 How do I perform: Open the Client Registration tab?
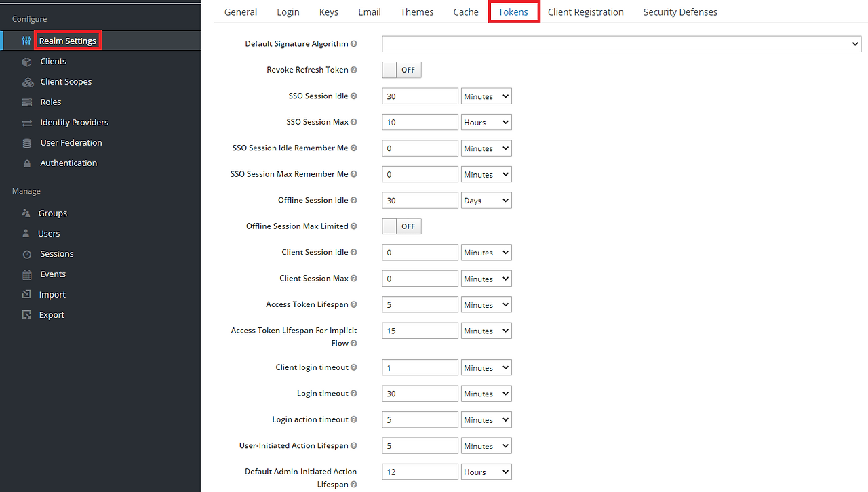586,12
